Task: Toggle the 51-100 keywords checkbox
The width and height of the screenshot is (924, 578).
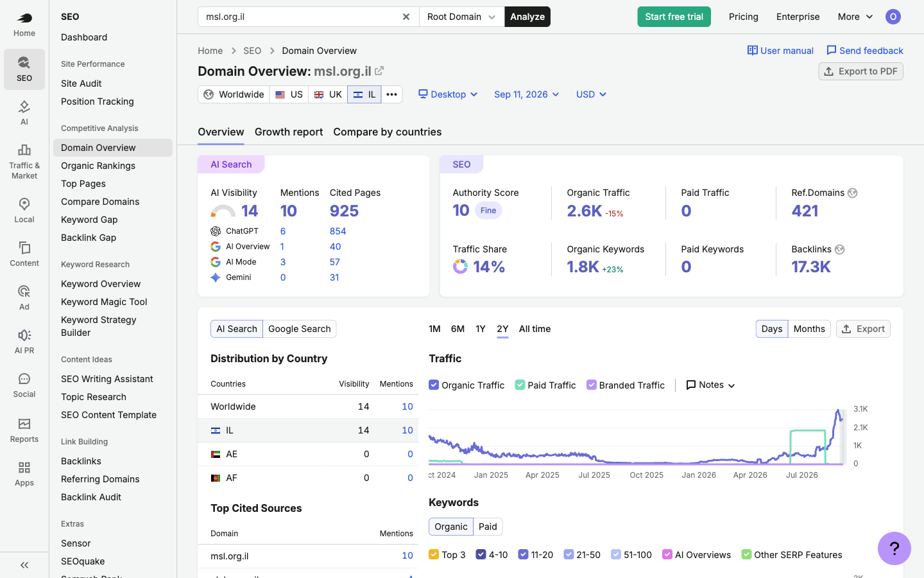Action: pyautogui.click(x=616, y=555)
